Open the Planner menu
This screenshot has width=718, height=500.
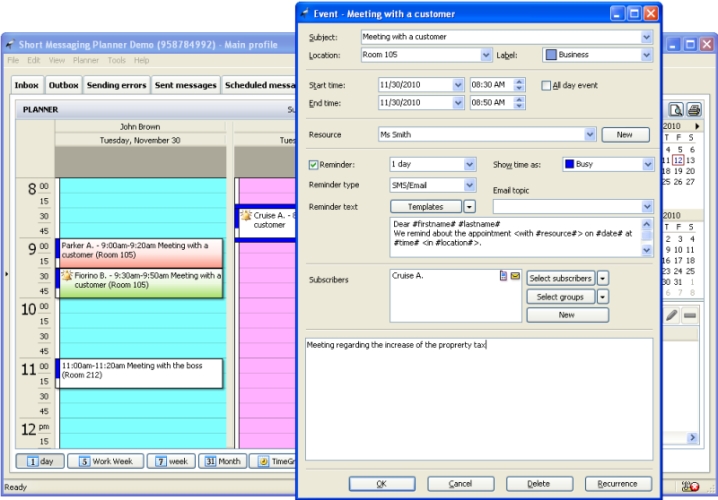pos(87,61)
